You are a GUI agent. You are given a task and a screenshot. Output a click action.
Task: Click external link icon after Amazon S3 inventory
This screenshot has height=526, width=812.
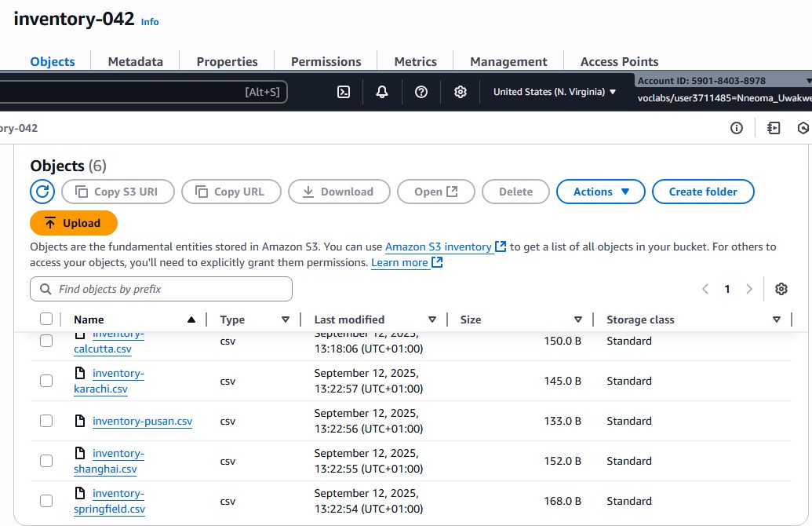point(501,247)
